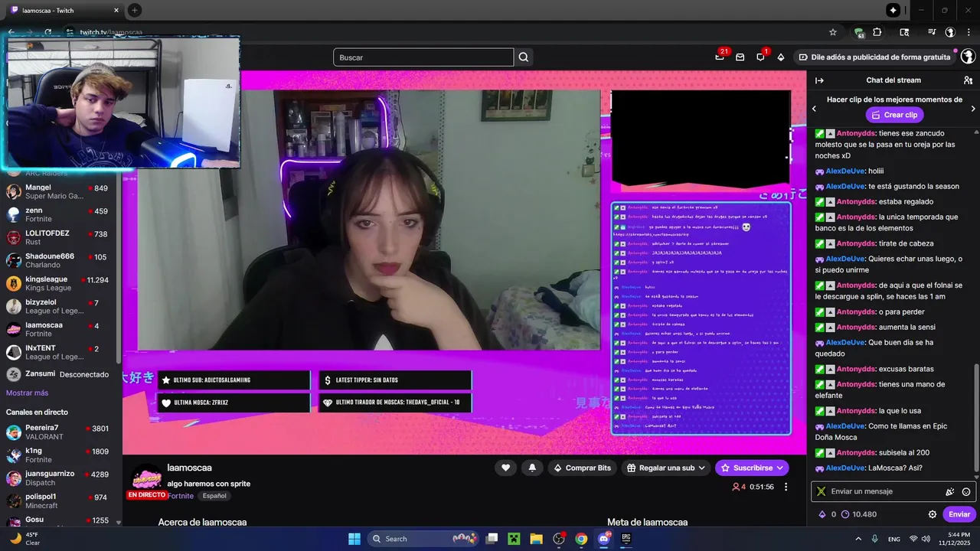
Task: Click the Español tag
Action: [x=214, y=496]
